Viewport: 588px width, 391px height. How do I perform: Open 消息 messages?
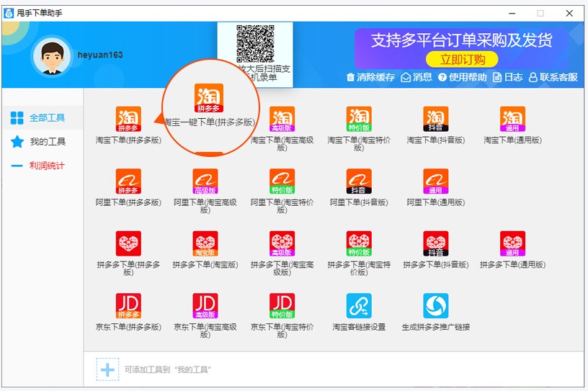tap(416, 77)
